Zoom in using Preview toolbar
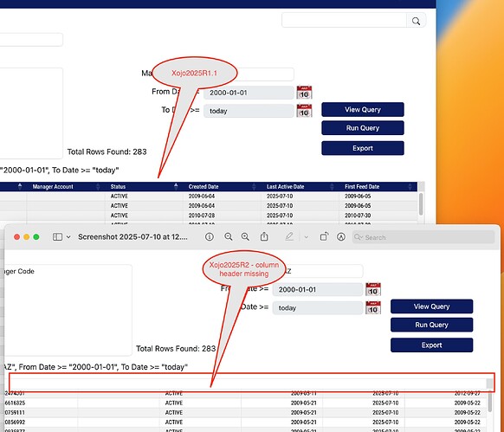 (245, 237)
